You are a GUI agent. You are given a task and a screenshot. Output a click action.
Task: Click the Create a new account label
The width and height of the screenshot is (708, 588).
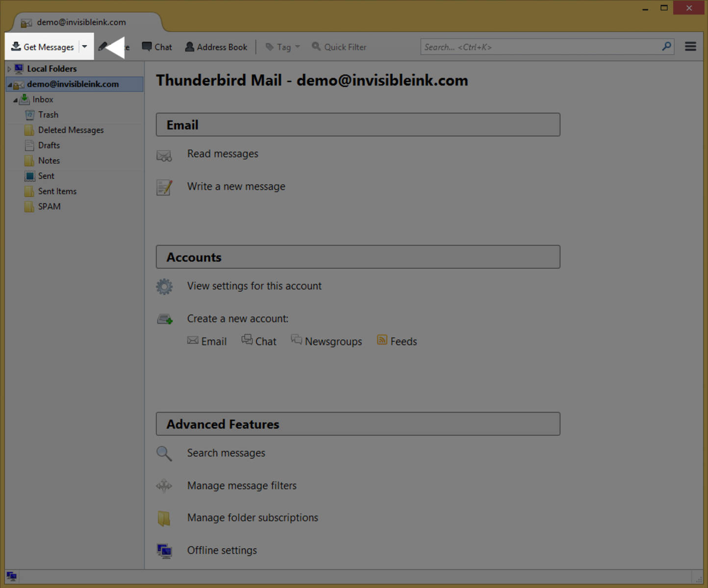(x=238, y=319)
